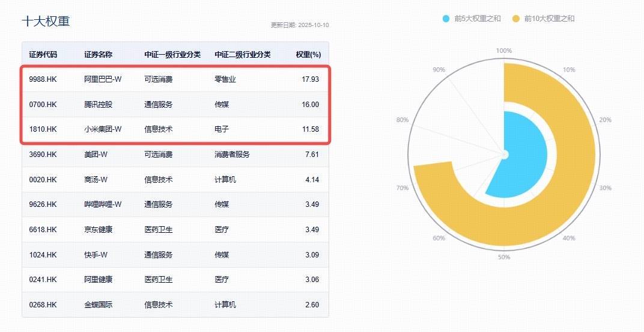Image resolution: width=644 pixels, height=332 pixels.
Task: Select the 中证一级行业分类 column header
Action: click(172, 55)
